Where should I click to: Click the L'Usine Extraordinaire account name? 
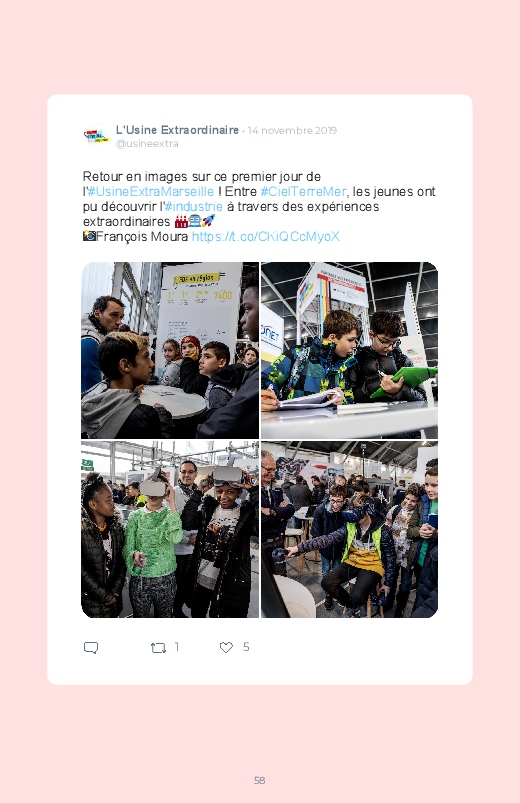point(177,130)
